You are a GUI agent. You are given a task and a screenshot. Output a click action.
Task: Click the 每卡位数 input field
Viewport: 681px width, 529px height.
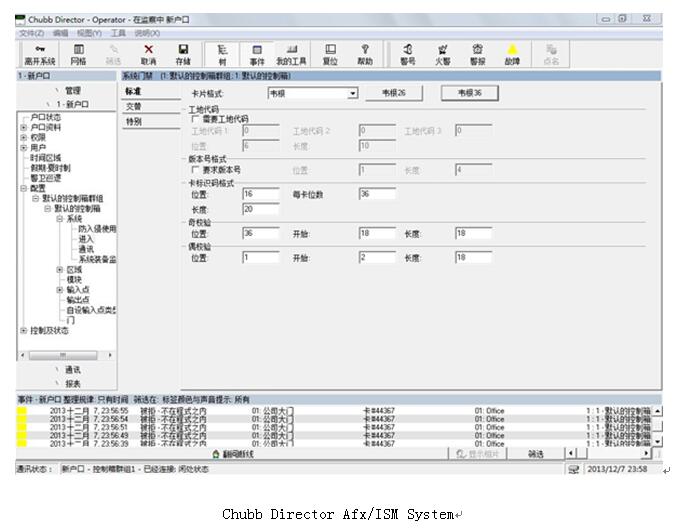pyautogui.click(x=377, y=194)
